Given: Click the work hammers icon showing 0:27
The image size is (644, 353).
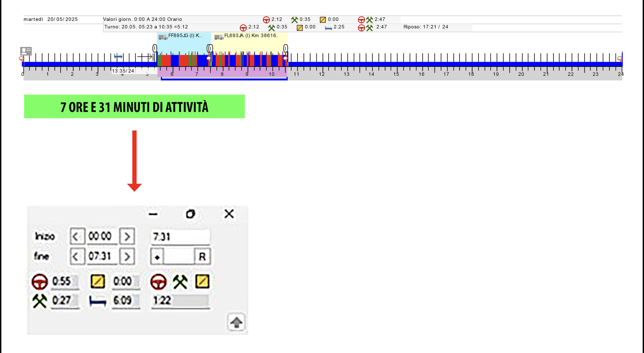Looking at the screenshot, I should pos(39,300).
